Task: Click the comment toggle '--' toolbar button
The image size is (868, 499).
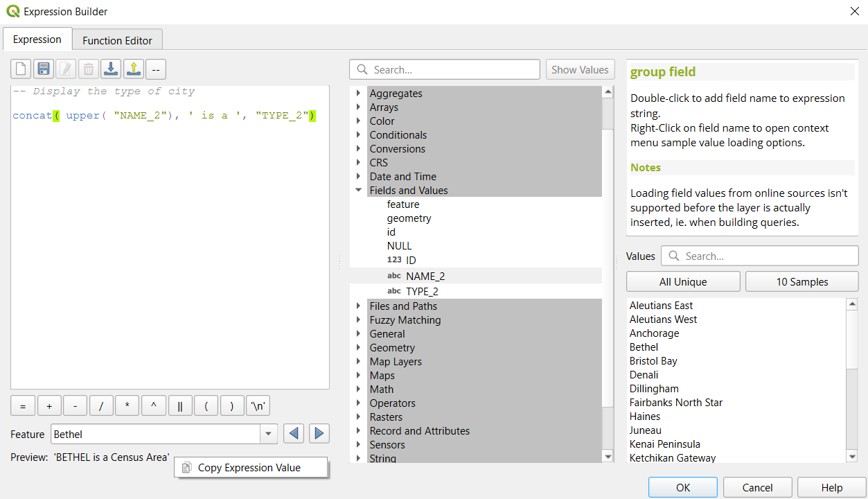Action: (x=156, y=69)
